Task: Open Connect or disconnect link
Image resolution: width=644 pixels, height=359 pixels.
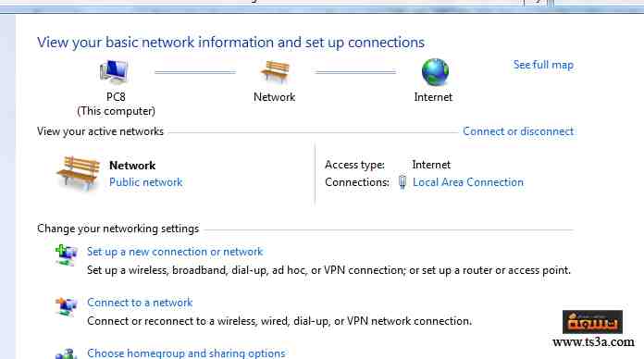Action: 518,131
